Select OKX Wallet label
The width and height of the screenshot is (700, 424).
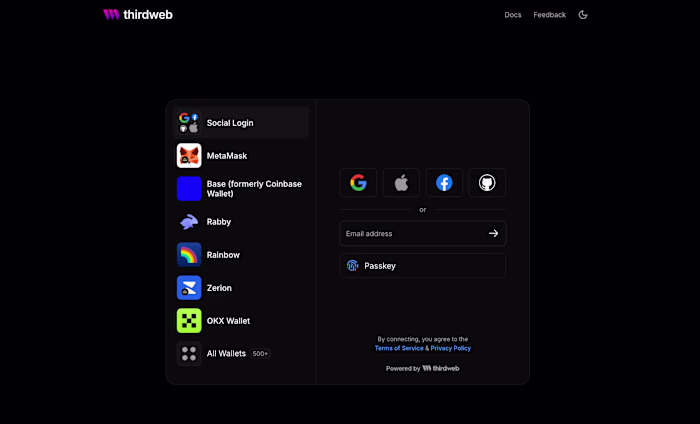point(228,321)
